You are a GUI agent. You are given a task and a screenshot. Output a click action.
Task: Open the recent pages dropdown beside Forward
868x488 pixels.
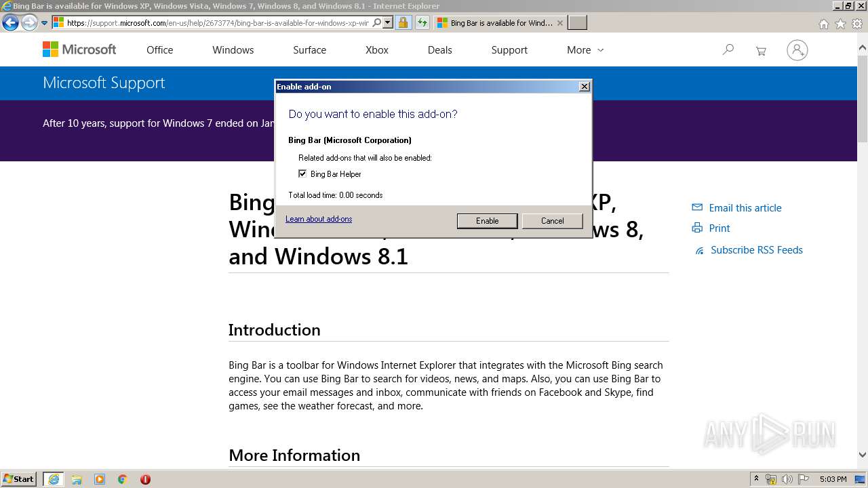tap(44, 23)
